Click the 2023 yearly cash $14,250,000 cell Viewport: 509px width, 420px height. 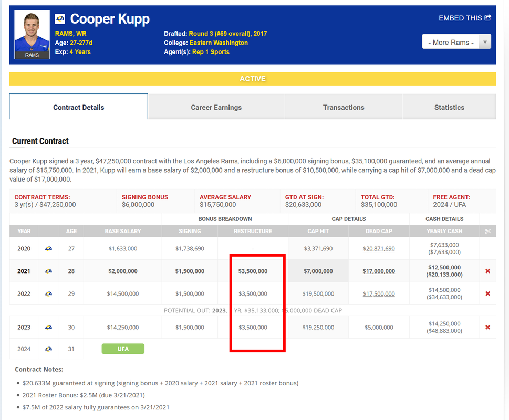pyautogui.click(x=444, y=327)
